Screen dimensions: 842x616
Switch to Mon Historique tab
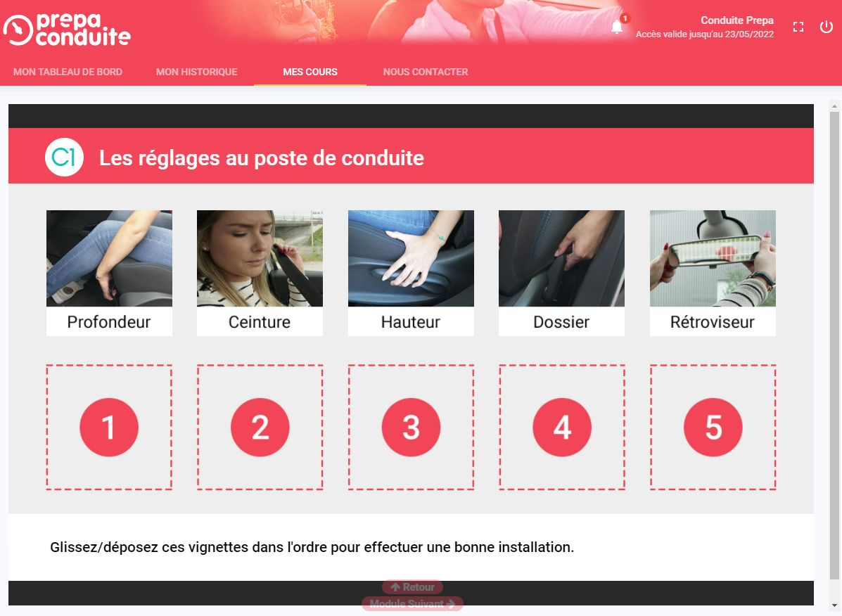click(196, 72)
